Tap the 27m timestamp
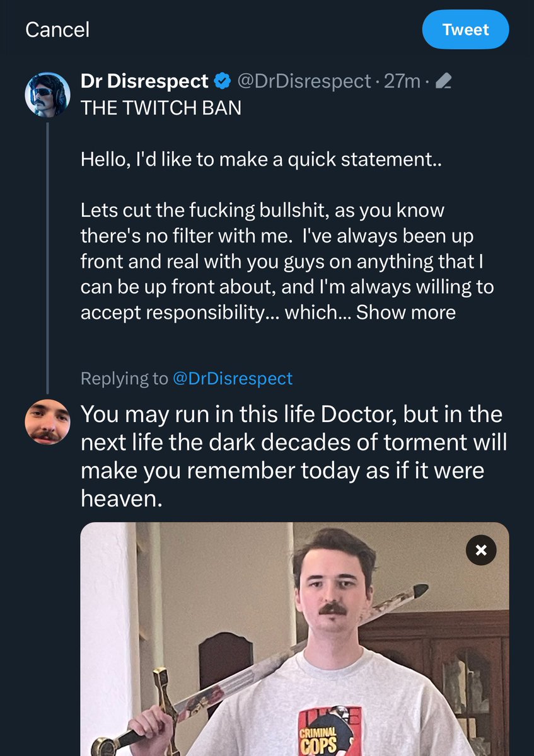This screenshot has width=534, height=756. pyautogui.click(x=402, y=81)
